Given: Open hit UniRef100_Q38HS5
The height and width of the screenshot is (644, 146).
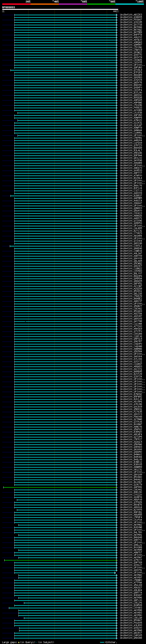Looking at the screenshot, I should point(131,17).
